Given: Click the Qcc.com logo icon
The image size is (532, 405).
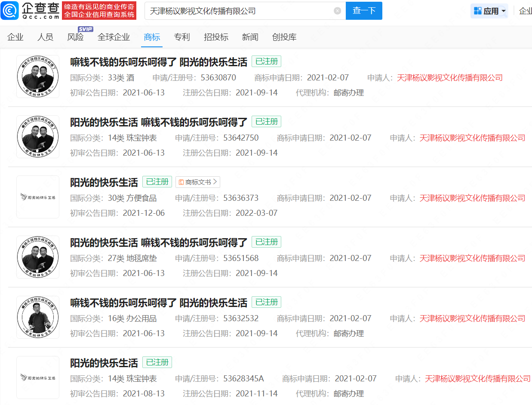Looking at the screenshot, I should click(9, 11).
